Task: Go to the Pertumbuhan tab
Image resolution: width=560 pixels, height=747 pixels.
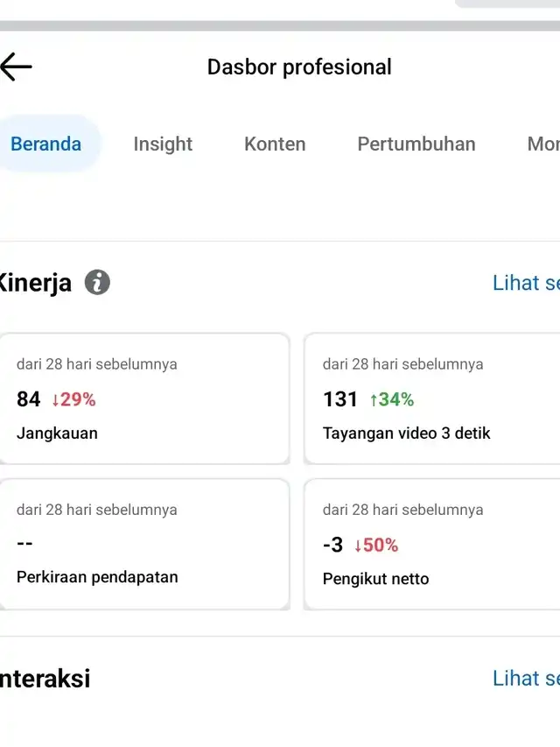Action: tap(416, 144)
